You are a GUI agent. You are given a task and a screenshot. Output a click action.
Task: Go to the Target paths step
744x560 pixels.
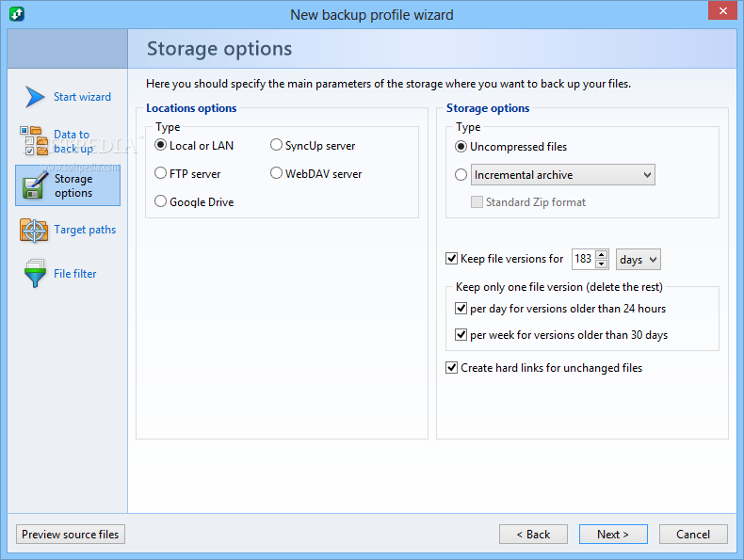(85, 230)
